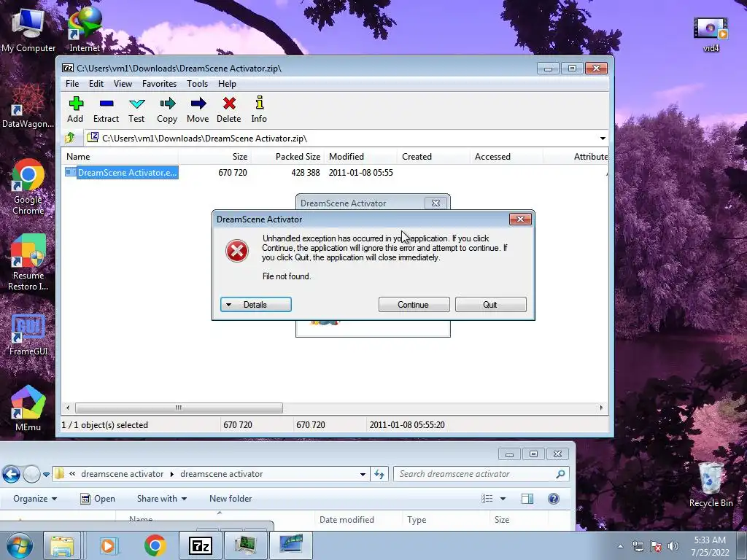Screen dimensions: 747x560
Task: Open Chrome from the taskbar
Action: point(155,545)
